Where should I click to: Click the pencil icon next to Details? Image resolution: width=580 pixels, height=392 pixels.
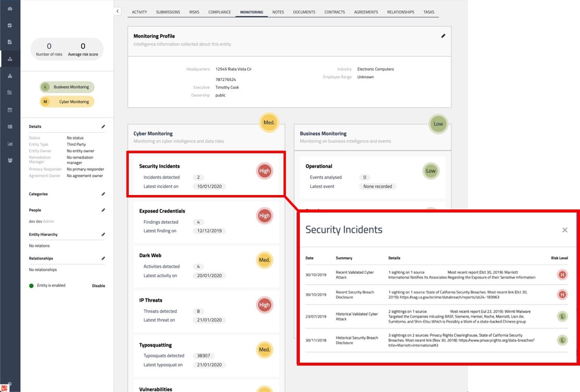tap(103, 127)
